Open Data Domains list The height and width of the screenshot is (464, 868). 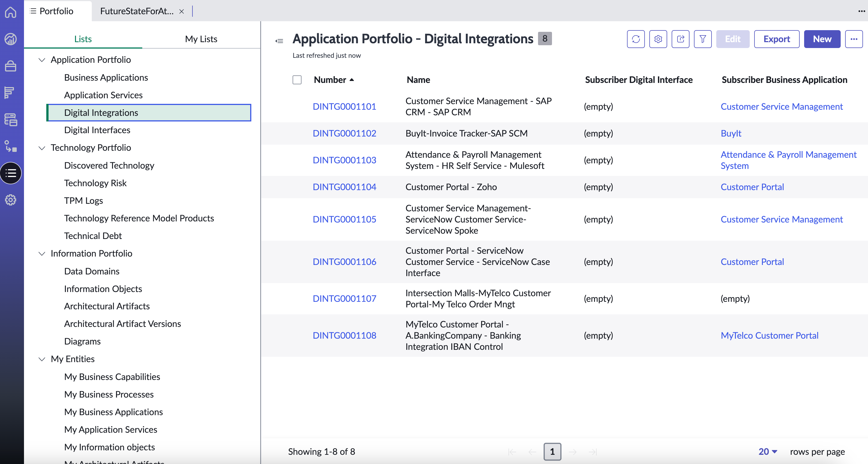(92, 271)
